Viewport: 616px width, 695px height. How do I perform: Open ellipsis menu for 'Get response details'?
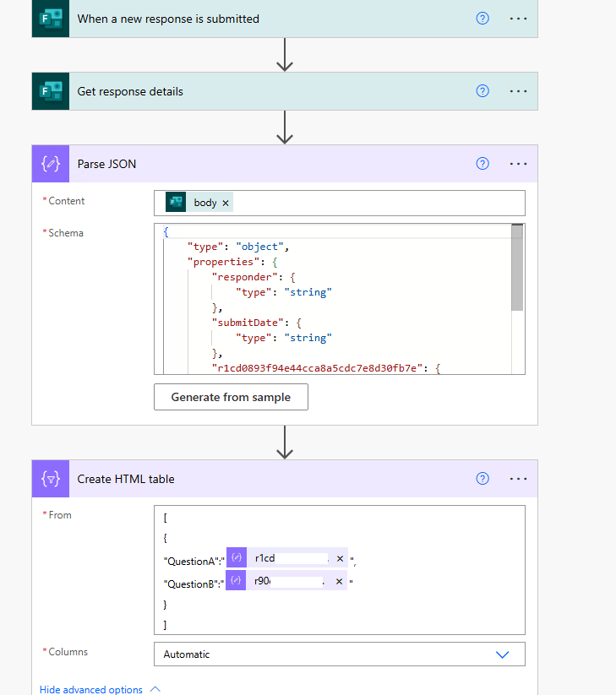click(x=518, y=91)
